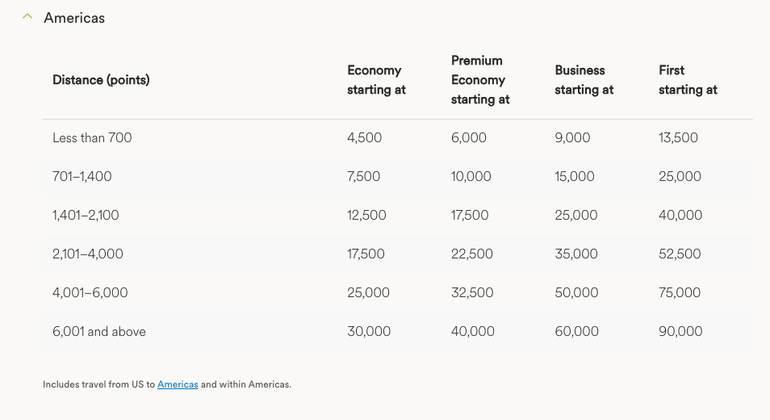770x420 pixels.
Task: Select the Less than 700 row label
Action: click(92, 138)
